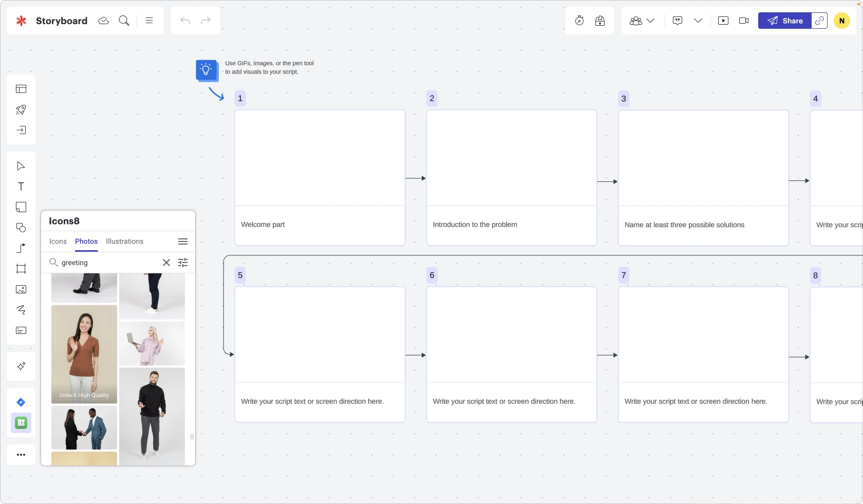Select the Sticky note tool
The width and height of the screenshot is (863, 504).
pos(21,207)
